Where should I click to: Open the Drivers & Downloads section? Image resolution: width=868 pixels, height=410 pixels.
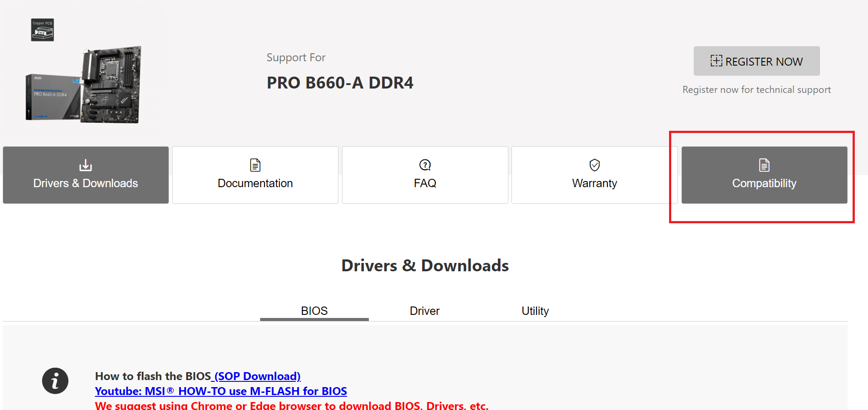click(x=86, y=175)
